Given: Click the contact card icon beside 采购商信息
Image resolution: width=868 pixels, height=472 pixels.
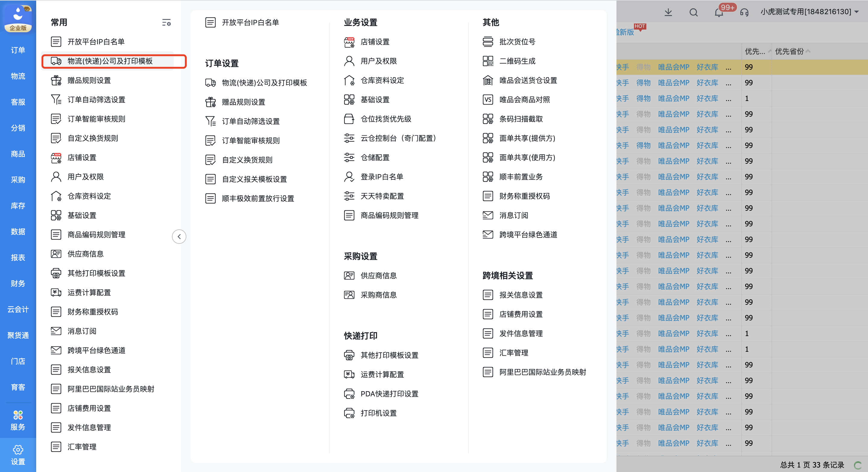Looking at the screenshot, I should click(349, 295).
